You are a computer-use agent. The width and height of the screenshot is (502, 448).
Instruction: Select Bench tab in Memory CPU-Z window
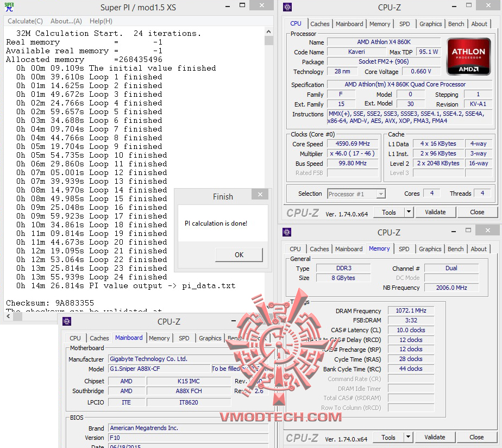click(455, 249)
